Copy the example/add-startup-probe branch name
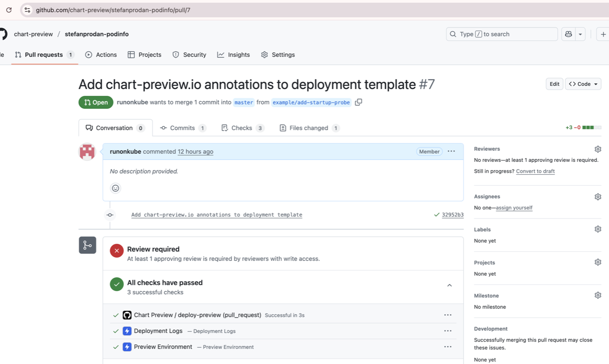Image resolution: width=609 pixels, height=364 pixels. [x=358, y=102]
